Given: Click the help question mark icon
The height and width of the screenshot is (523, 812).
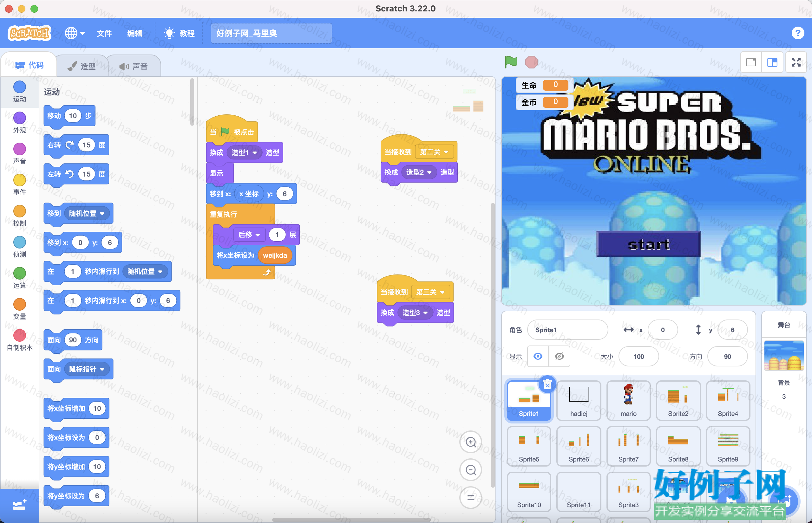Looking at the screenshot, I should [x=797, y=33].
